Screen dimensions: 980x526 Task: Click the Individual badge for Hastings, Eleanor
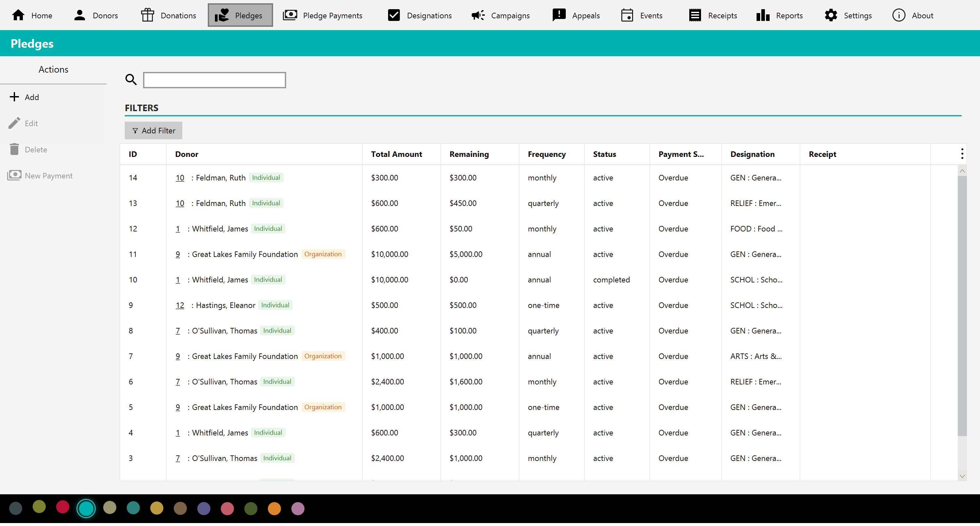coord(275,305)
